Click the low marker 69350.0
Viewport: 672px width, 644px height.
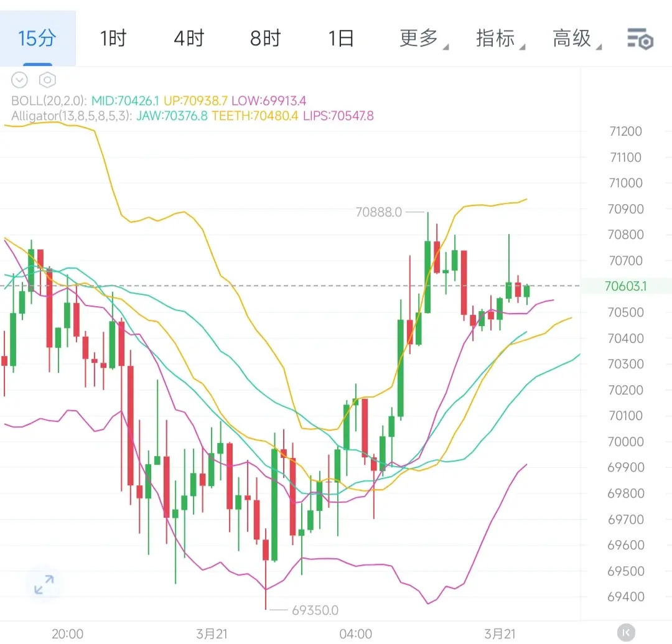(x=315, y=610)
